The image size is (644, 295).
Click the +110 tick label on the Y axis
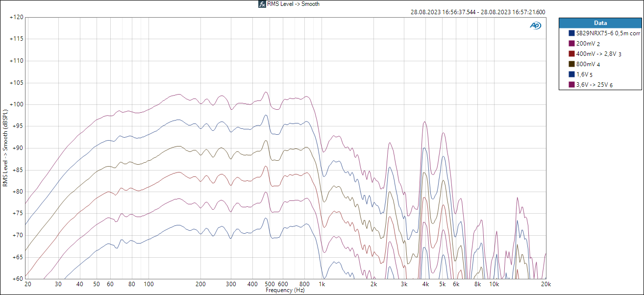click(16, 61)
